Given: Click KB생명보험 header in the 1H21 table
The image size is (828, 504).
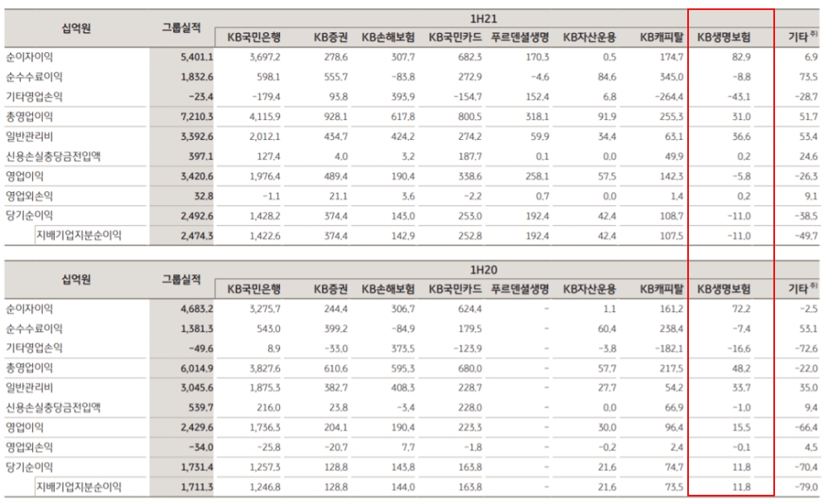Looking at the screenshot, I should coord(723,36).
